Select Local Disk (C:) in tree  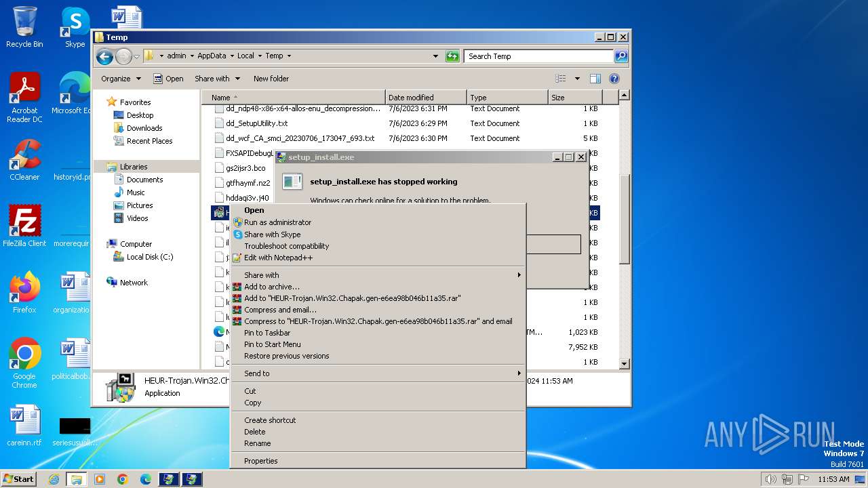coord(150,257)
